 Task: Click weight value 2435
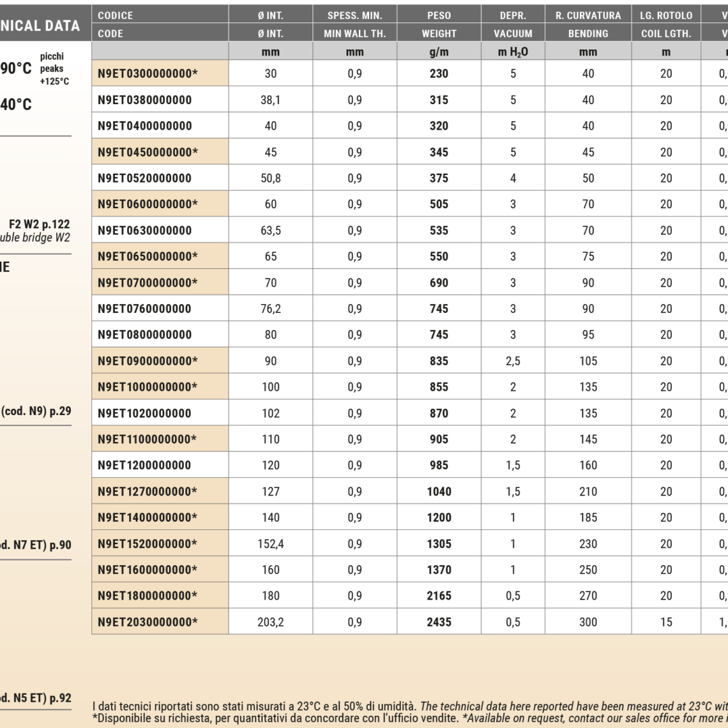click(439, 622)
